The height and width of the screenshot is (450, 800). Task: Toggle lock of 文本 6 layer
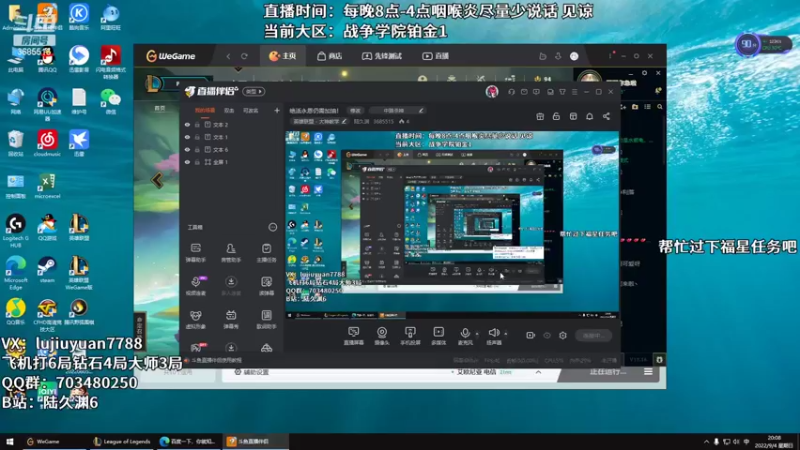pos(197,149)
